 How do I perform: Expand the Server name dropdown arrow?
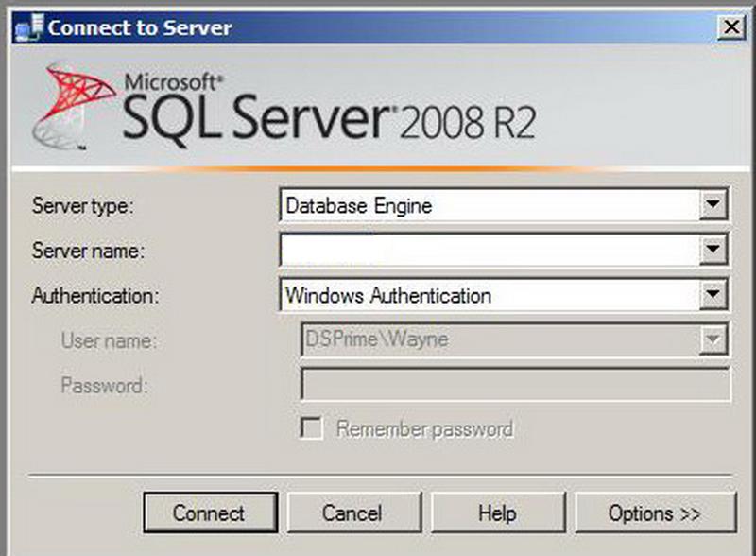pos(713,250)
